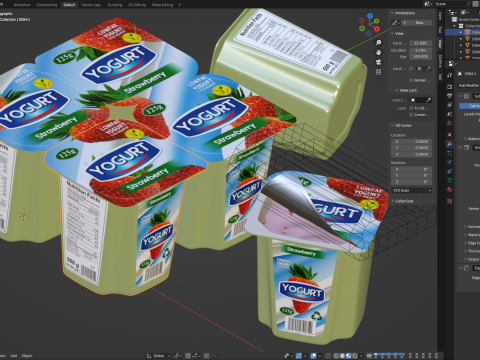This screenshot has width=480, height=360.
Task: Click the clip End 100.000 field
Action: point(420,57)
